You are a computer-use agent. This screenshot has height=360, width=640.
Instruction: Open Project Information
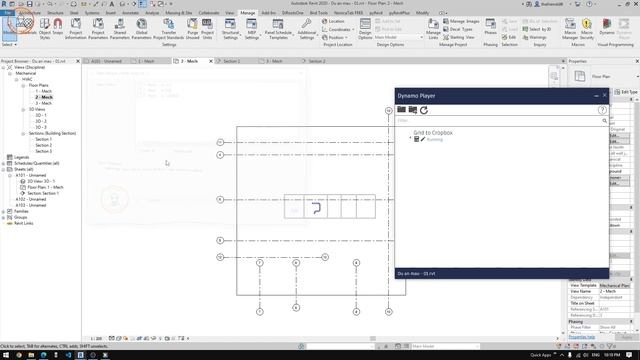[x=76, y=28]
